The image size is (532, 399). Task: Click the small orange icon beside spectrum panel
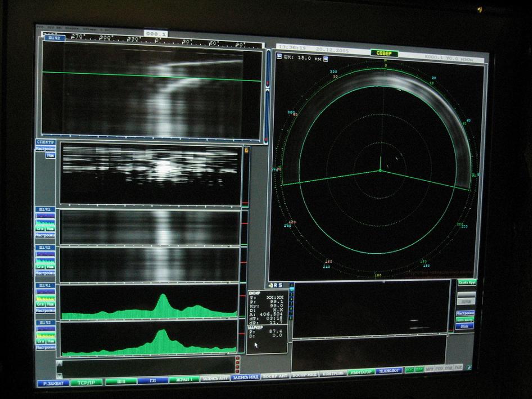click(x=246, y=150)
